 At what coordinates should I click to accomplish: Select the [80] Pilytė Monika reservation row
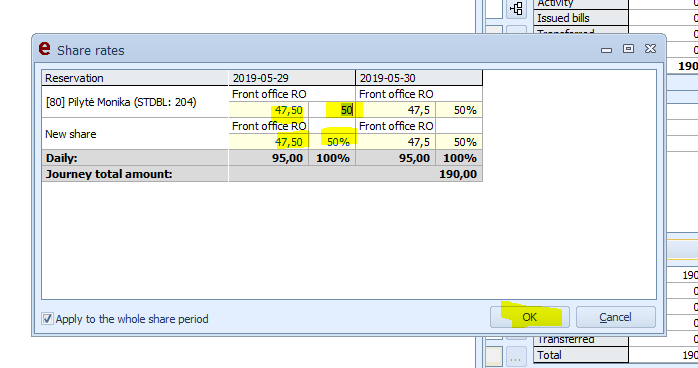pos(135,102)
